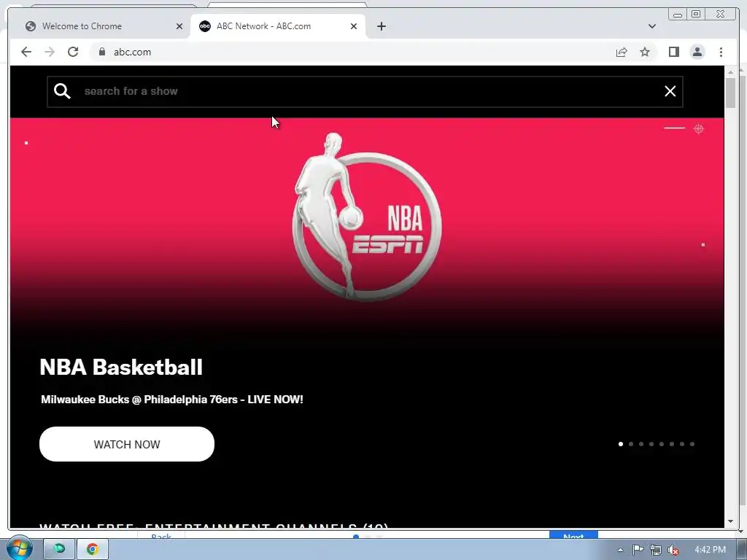Viewport: 747px width, 560px height.
Task: Click the page scrollbar down arrow
Action: pyautogui.click(x=730, y=521)
